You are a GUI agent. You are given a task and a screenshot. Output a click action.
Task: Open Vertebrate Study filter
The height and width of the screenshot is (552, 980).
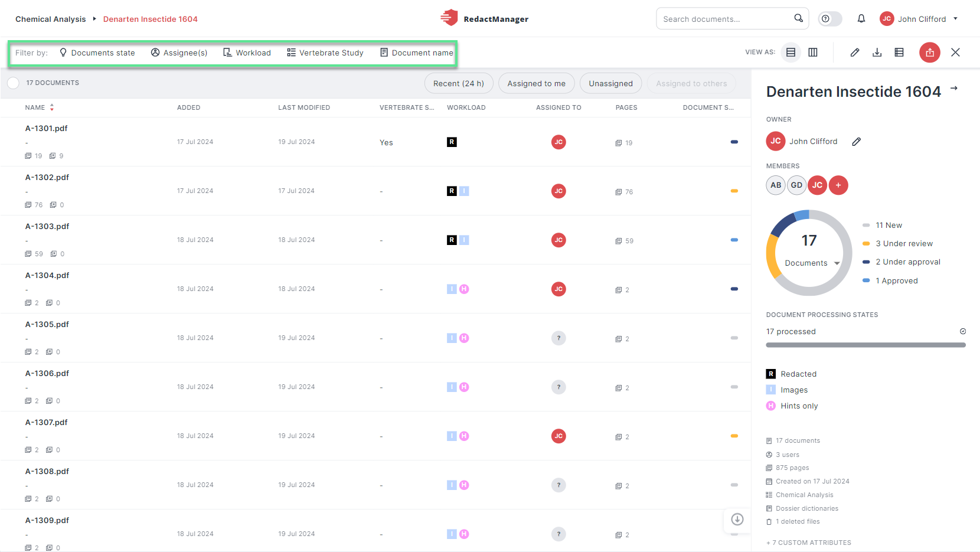tap(325, 53)
